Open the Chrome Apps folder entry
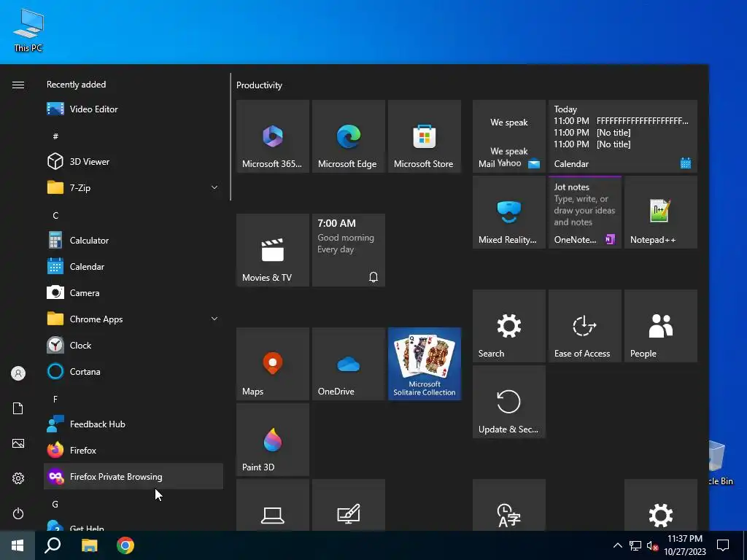Image resolution: width=747 pixels, height=560 pixels. [x=133, y=319]
